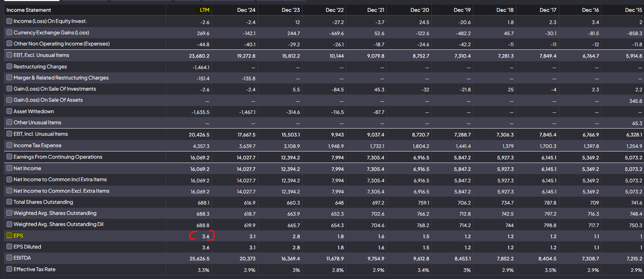This screenshot has height=279, width=644.
Task: Select Restructuring Charges LTM value -1,464.1
Action: tap(200, 67)
